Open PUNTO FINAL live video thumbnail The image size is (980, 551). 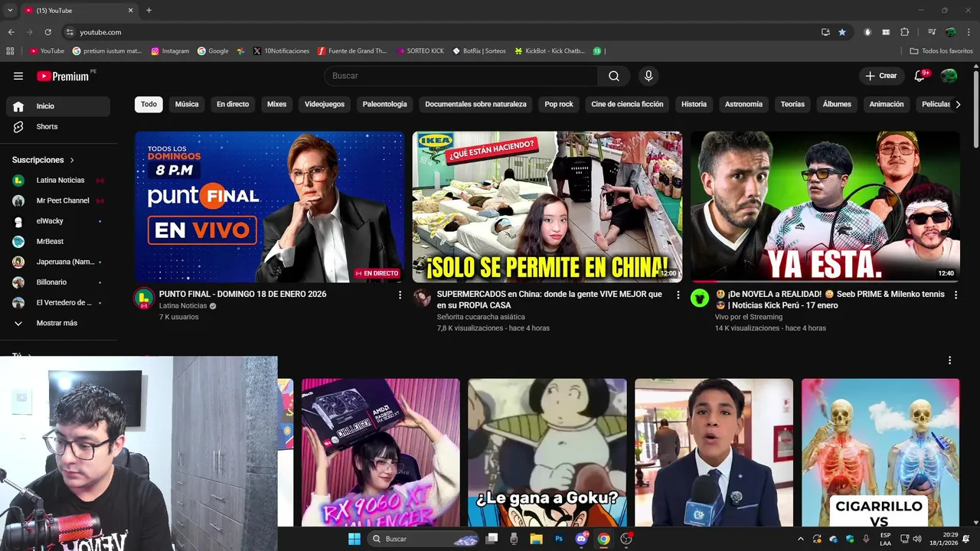(269, 207)
